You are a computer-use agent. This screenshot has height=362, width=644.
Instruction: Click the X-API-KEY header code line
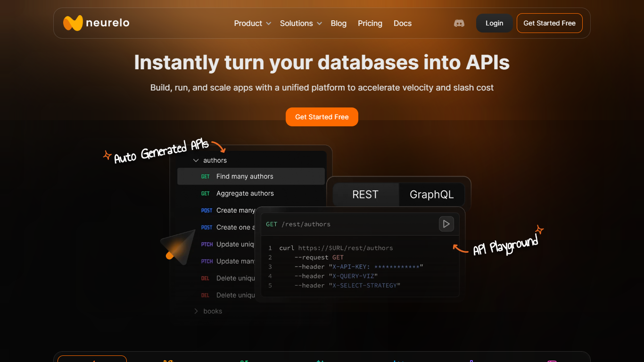pos(359,267)
